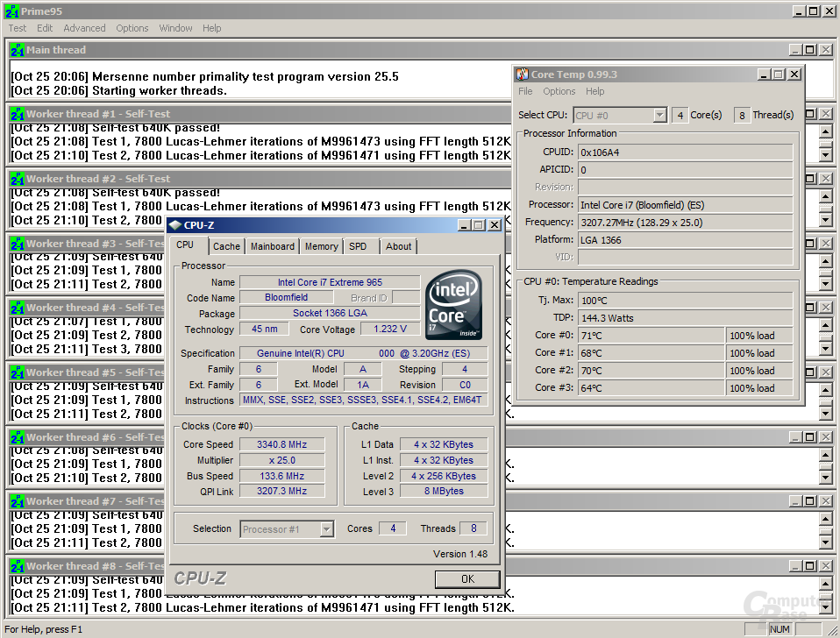Open the File menu in Core Temp
840x638 pixels.
click(x=525, y=91)
